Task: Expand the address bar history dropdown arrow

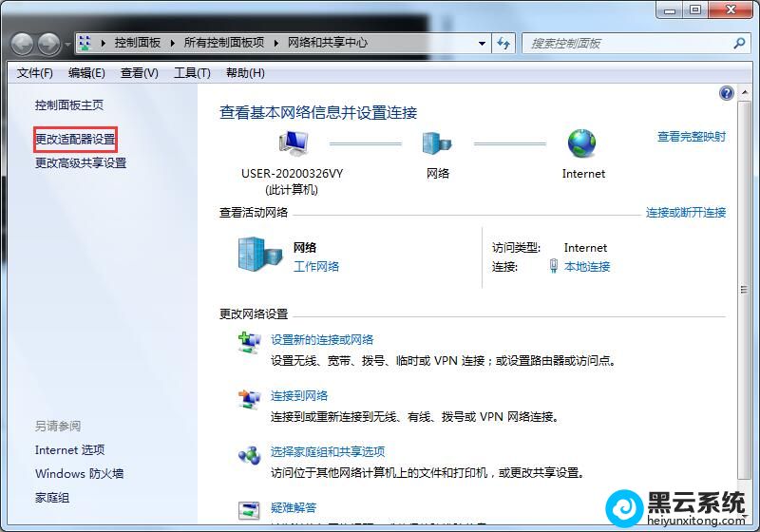Action: click(x=482, y=43)
